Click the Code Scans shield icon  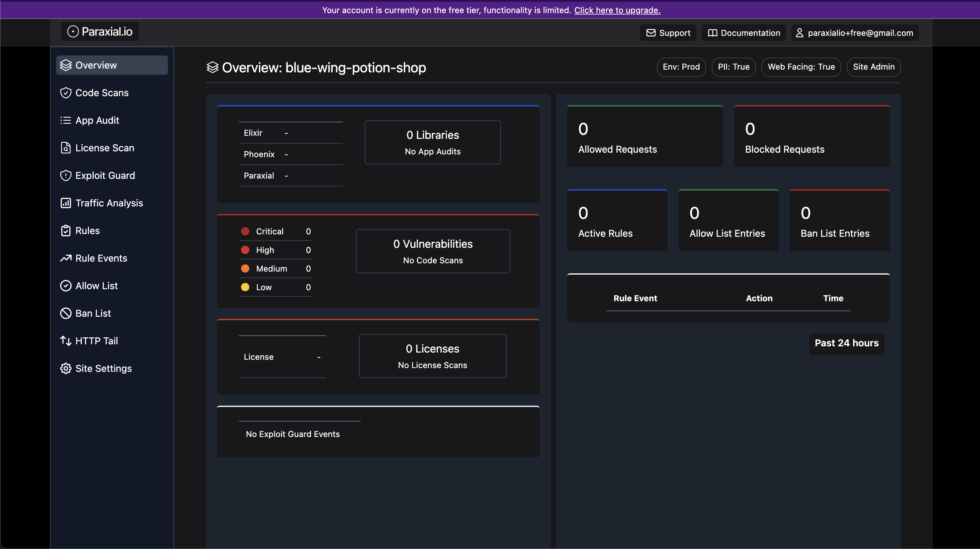point(66,93)
